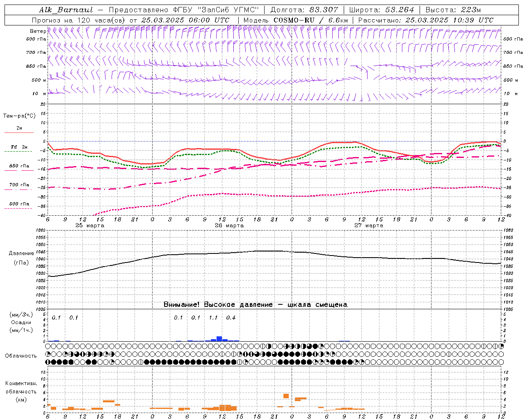Click the '25 марта' date label
The image size is (525, 420).
[x=90, y=226]
